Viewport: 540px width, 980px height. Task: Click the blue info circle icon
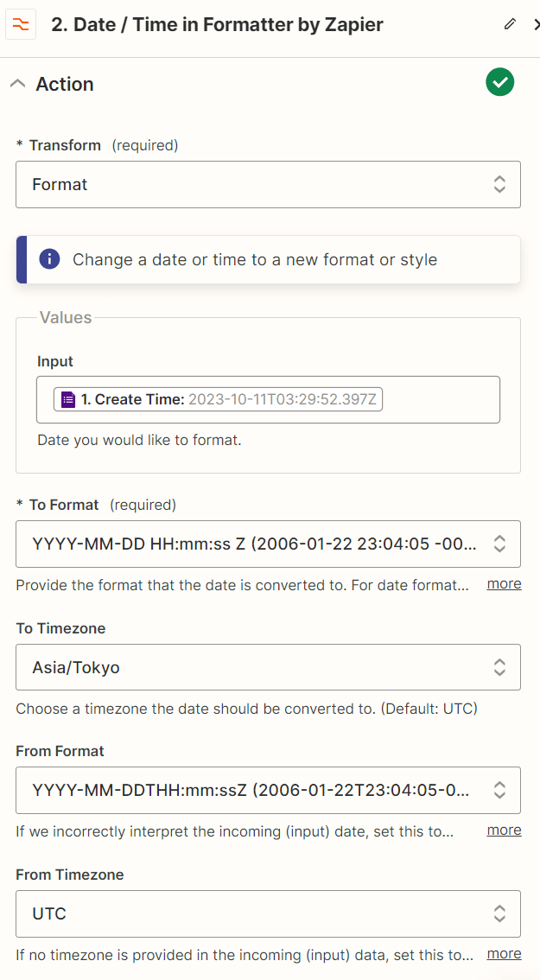(49, 258)
